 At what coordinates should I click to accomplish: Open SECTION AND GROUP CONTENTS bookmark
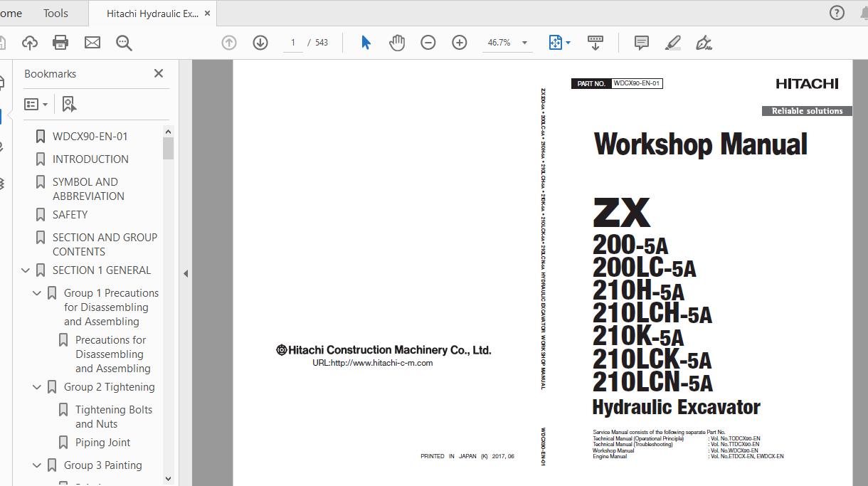pyautogui.click(x=105, y=245)
